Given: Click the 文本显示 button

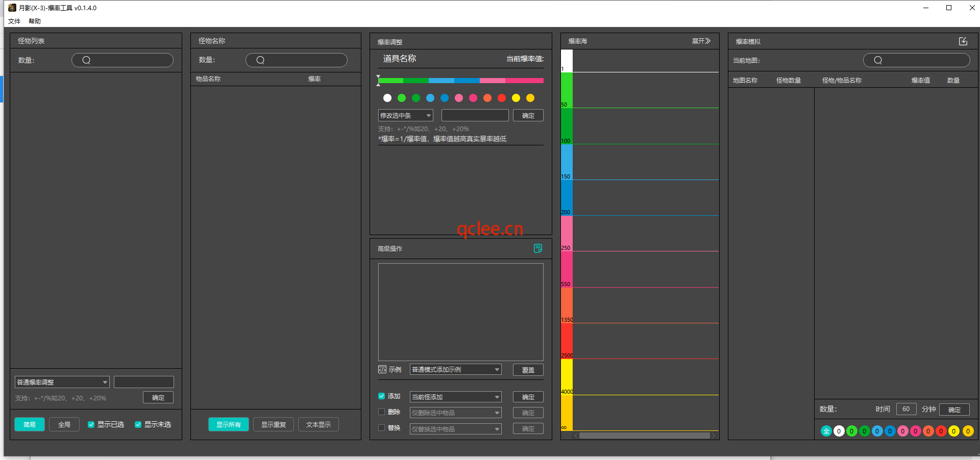Looking at the screenshot, I should click(318, 424).
